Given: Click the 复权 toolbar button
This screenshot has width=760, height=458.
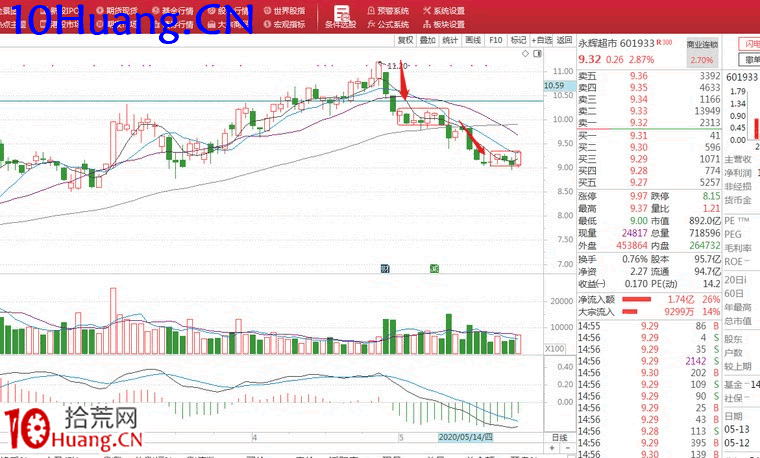Looking at the screenshot, I should pos(406,40).
